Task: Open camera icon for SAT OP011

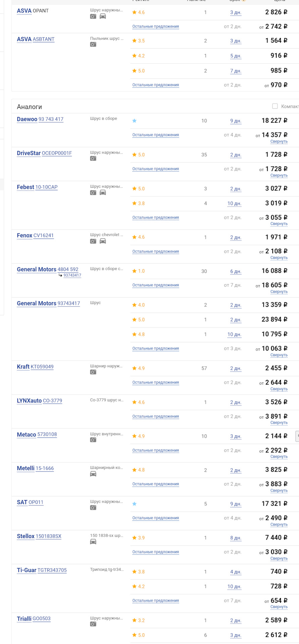Action: [93, 508]
